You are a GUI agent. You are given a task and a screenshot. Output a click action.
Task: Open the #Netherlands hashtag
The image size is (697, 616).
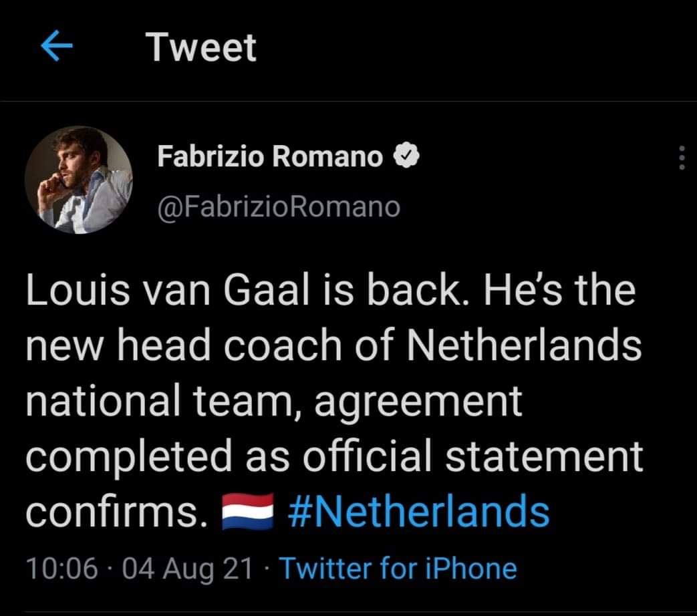[x=418, y=512]
